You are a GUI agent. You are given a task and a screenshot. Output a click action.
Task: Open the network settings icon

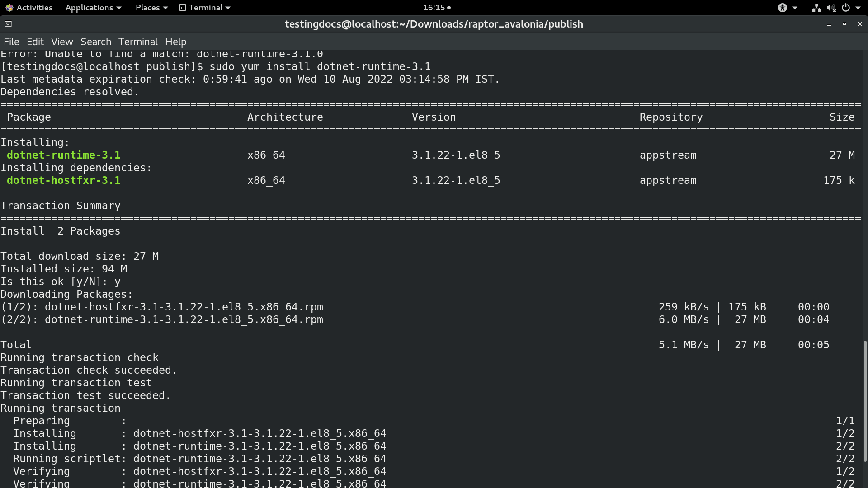[816, 8]
